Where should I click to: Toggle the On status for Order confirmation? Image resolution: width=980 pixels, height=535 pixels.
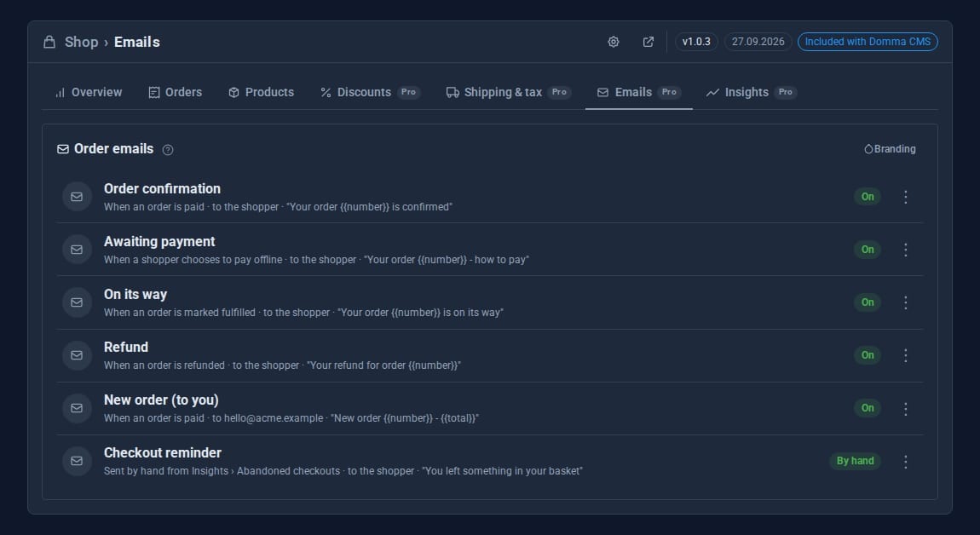point(868,197)
